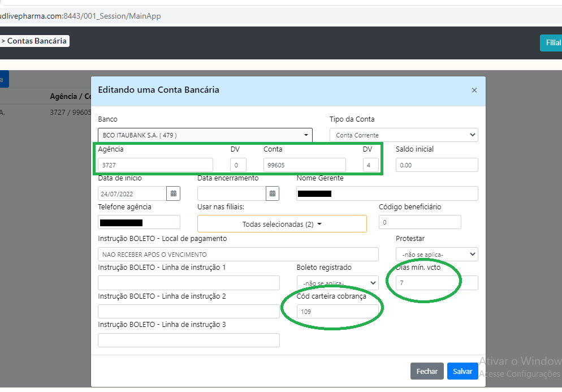Expand the Banco dropdown

point(205,135)
